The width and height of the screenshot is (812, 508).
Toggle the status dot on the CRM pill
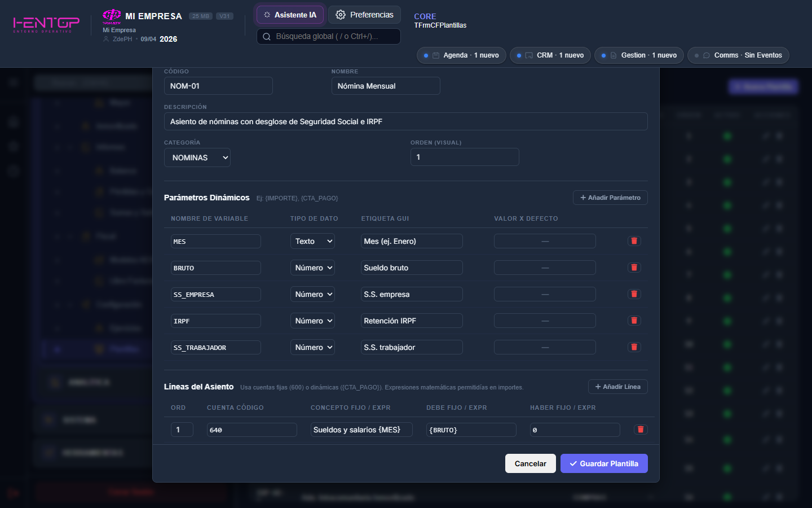coord(519,55)
